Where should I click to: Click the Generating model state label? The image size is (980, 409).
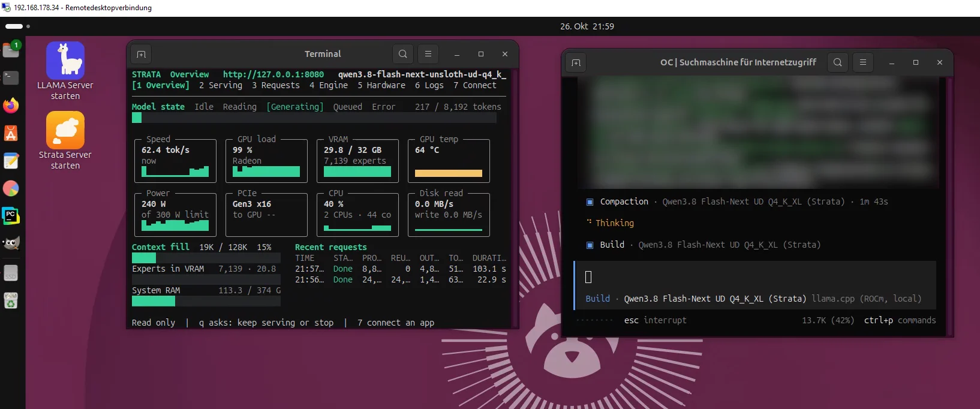[295, 107]
